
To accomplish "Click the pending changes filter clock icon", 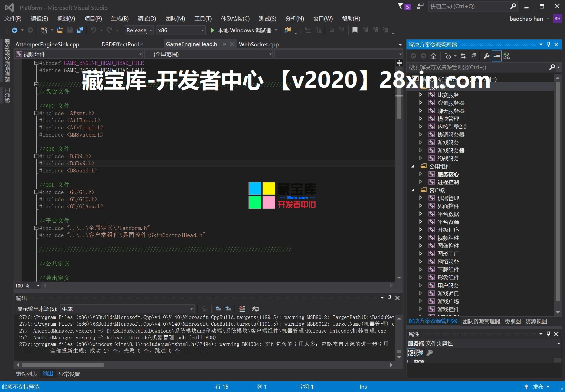I will pos(448,56).
